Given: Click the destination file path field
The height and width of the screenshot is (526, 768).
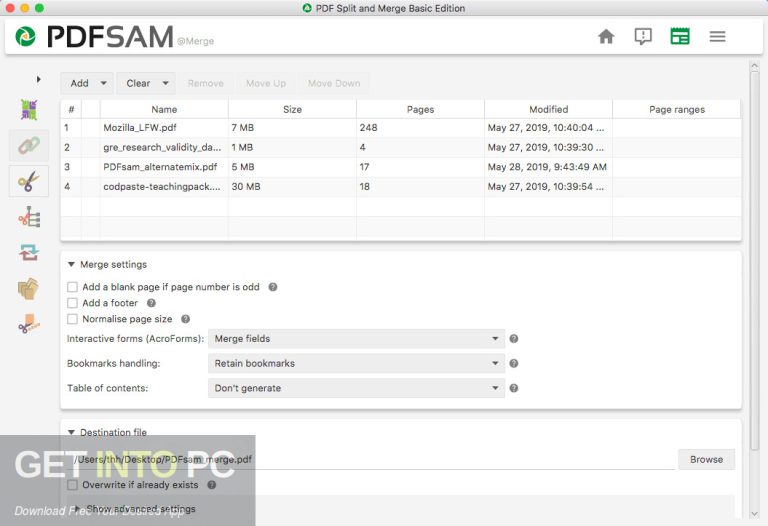Looking at the screenshot, I should (373, 459).
